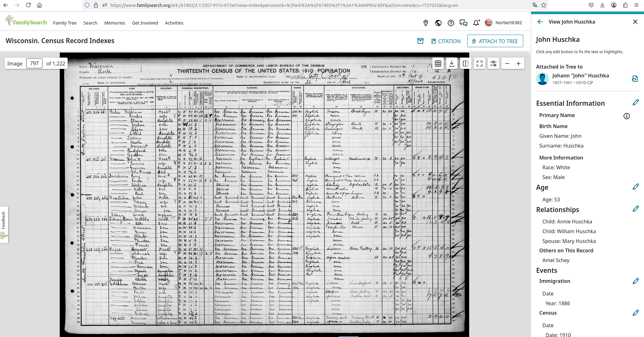The image size is (644, 337).
Task: Open the help question mark icon
Action: point(451,23)
